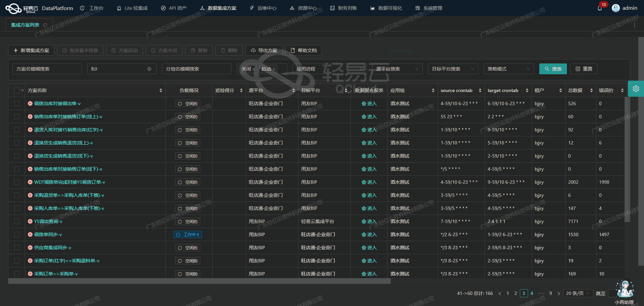Screen dimensions: 644x306
Task: Sort by 应用组 column
Action: pyautogui.click(x=433, y=90)
